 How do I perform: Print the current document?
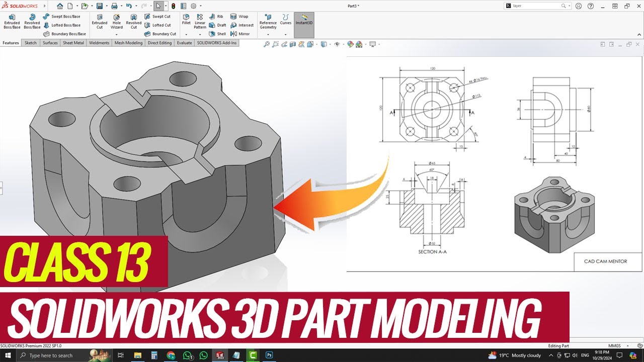(114, 6)
